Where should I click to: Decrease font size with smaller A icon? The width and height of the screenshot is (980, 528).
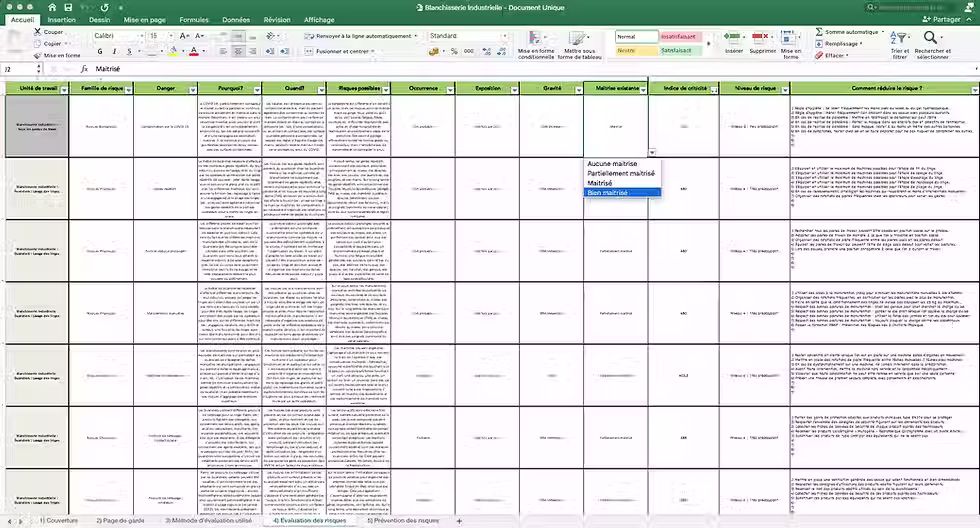pyautogui.click(x=199, y=36)
